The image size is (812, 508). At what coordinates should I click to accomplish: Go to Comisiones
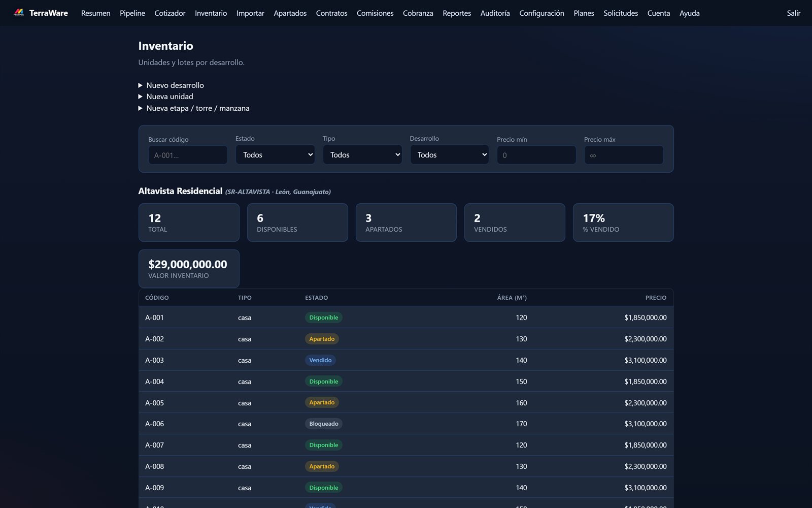pos(375,13)
